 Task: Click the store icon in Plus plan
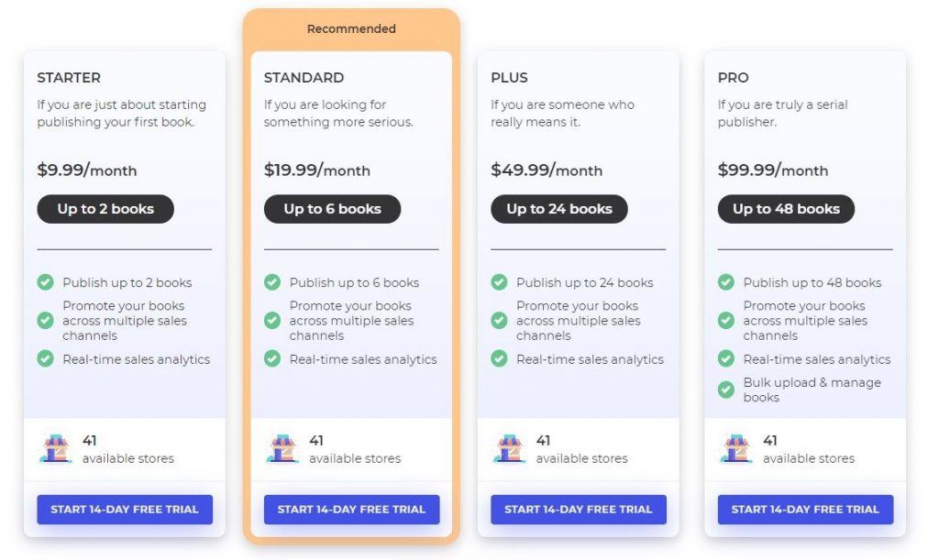[510, 449]
